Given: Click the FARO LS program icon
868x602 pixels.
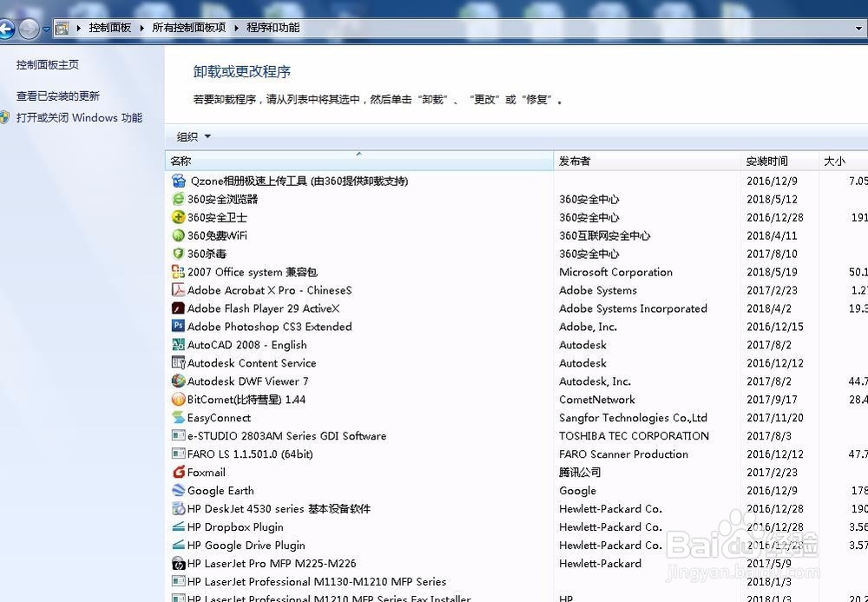Looking at the screenshot, I should [x=178, y=454].
